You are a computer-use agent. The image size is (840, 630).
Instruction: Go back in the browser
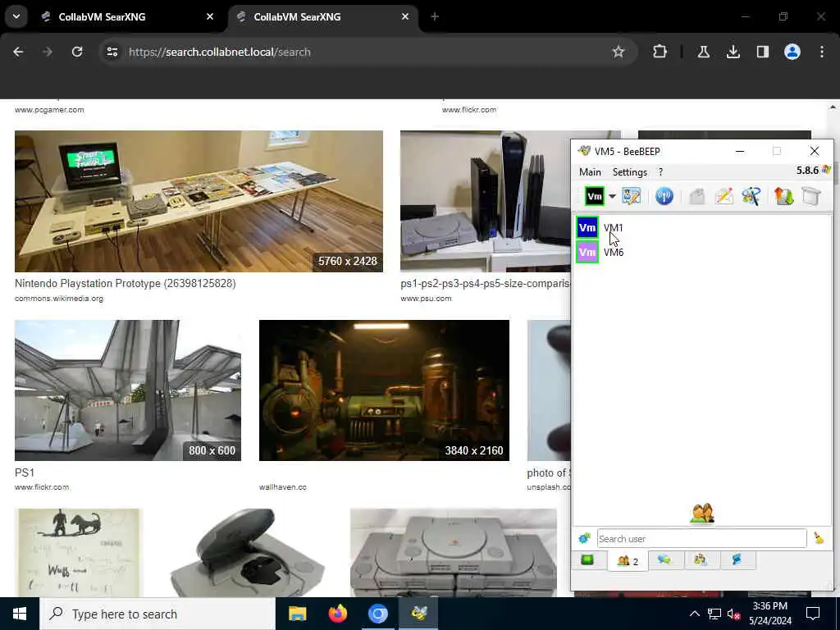click(18, 52)
